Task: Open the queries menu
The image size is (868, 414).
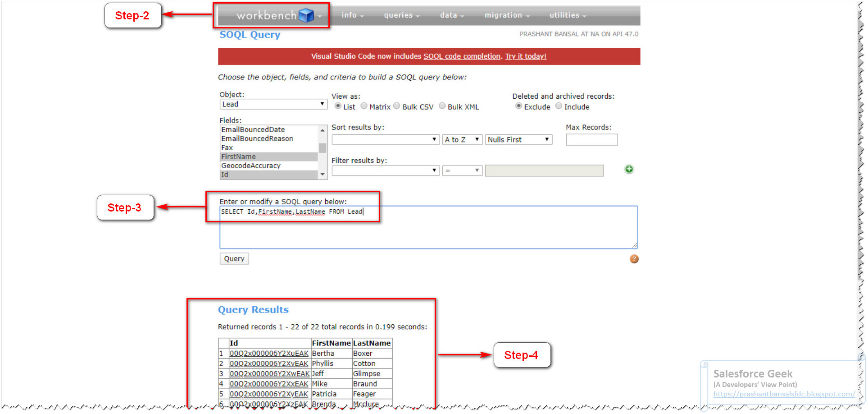Action: pyautogui.click(x=401, y=15)
